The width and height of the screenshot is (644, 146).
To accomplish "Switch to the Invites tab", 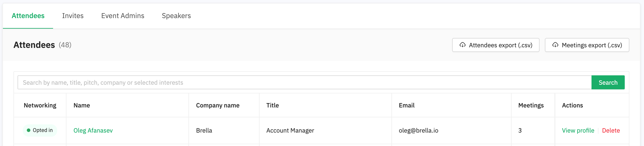I will [x=73, y=16].
